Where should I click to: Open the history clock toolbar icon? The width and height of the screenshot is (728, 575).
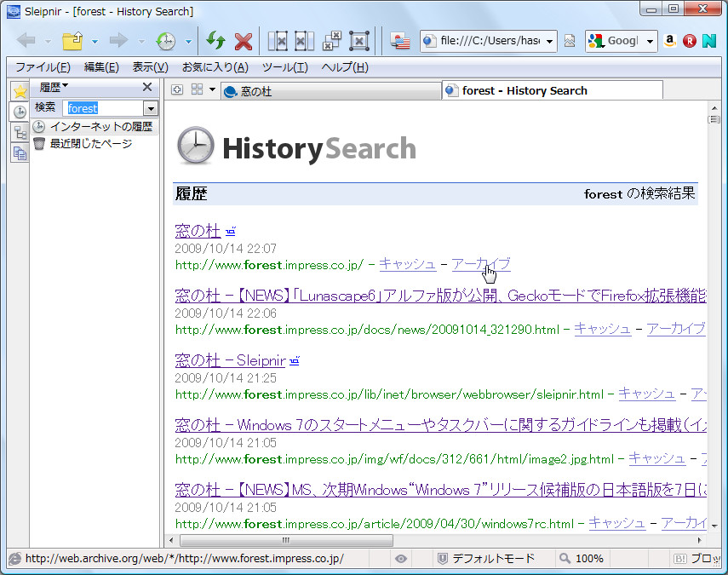166,41
